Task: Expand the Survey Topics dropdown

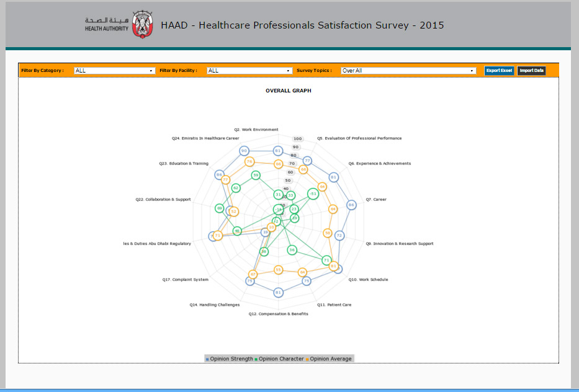Action: point(408,71)
